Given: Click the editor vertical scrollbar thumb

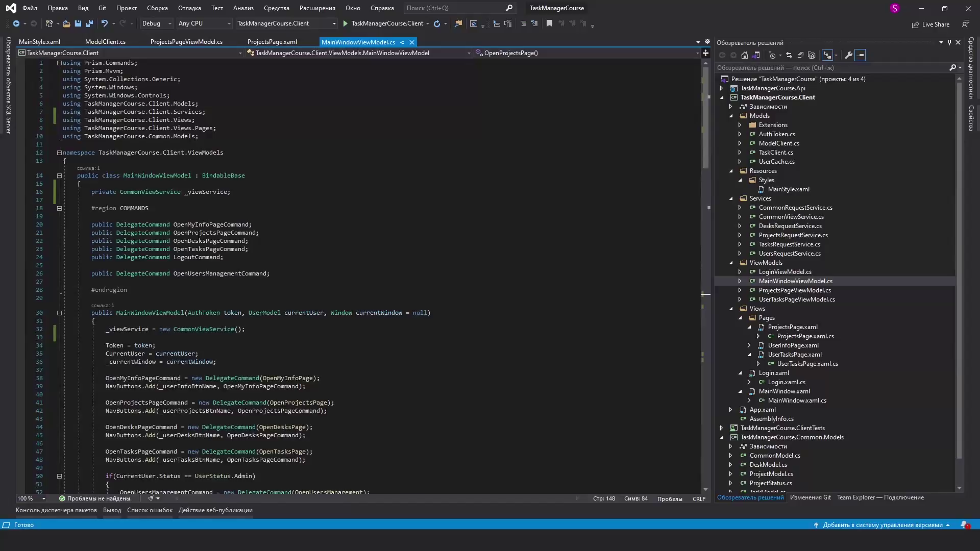Looking at the screenshot, I should point(706,118).
